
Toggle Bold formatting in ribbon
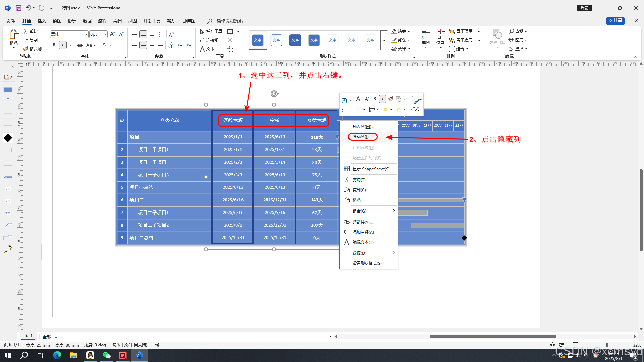(x=54, y=45)
